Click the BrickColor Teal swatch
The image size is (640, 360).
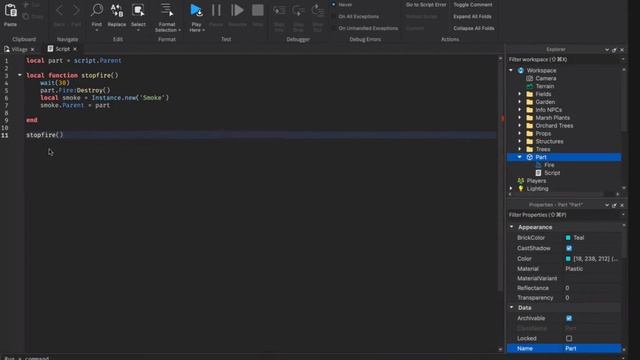pos(568,238)
